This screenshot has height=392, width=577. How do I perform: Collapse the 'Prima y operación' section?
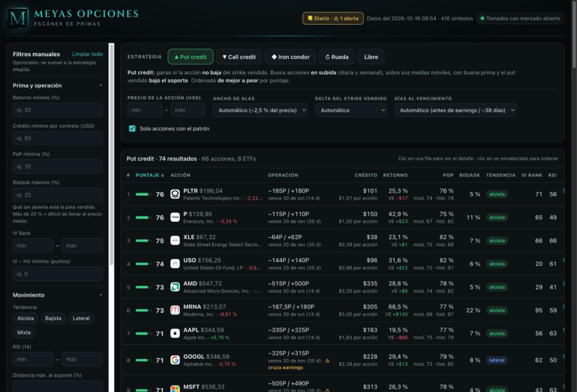pyautogui.click(x=58, y=85)
